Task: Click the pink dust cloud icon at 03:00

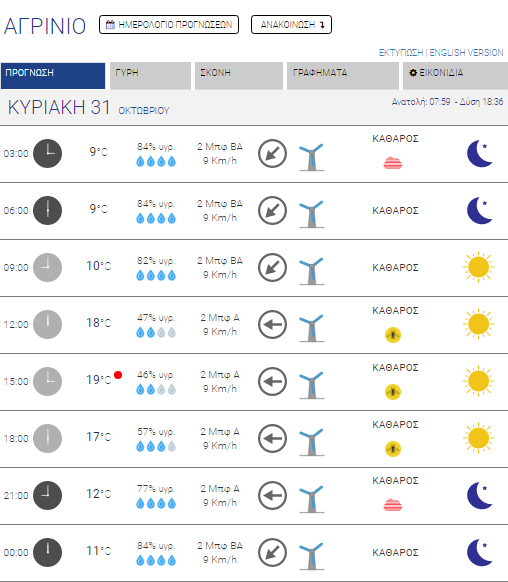Action: pyautogui.click(x=393, y=163)
